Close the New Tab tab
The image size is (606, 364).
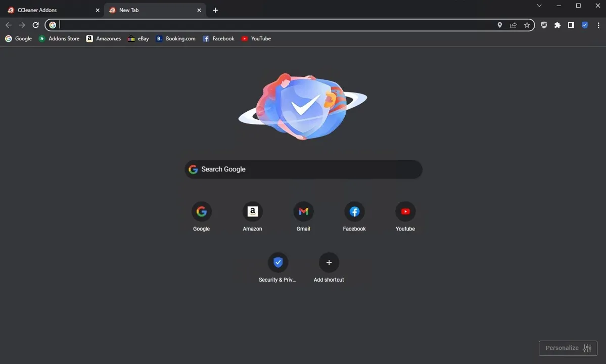[199, 11]
